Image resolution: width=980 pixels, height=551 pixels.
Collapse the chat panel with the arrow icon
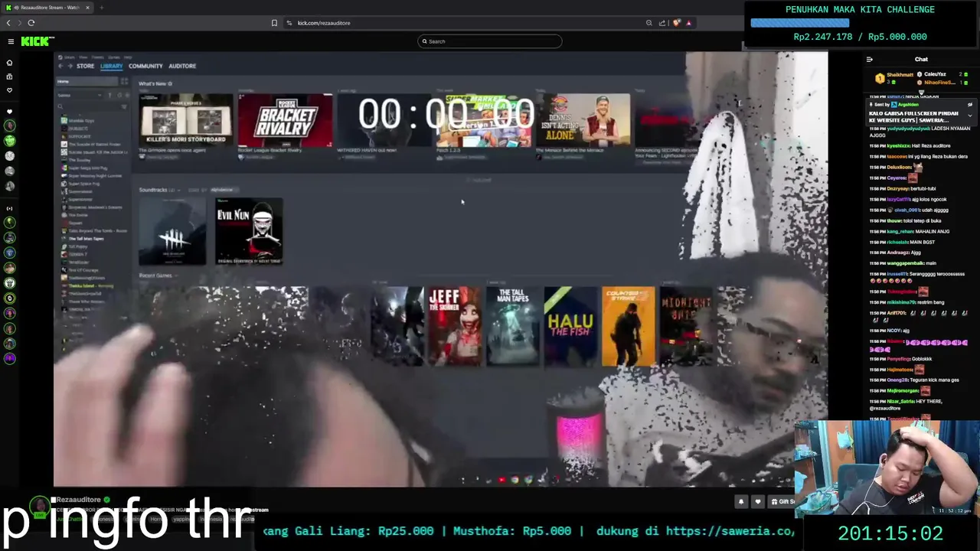869,59
